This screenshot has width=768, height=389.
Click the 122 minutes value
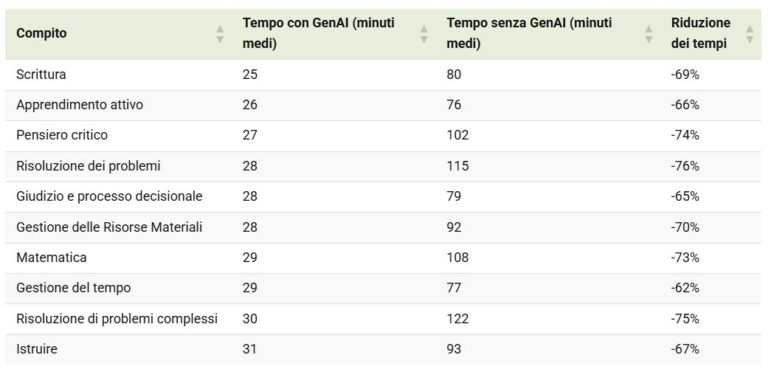click(x=457, y=319)
